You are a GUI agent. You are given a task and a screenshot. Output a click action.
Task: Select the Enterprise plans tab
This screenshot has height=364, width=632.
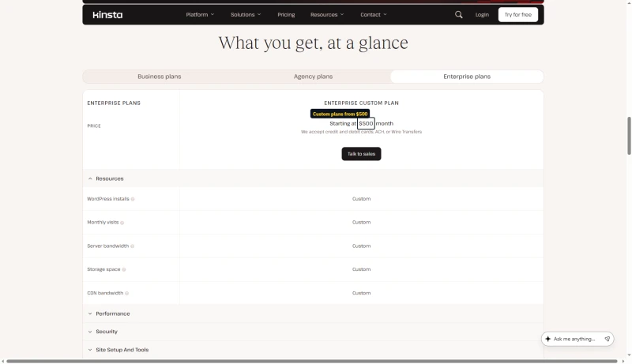click(x=467, y=77)
